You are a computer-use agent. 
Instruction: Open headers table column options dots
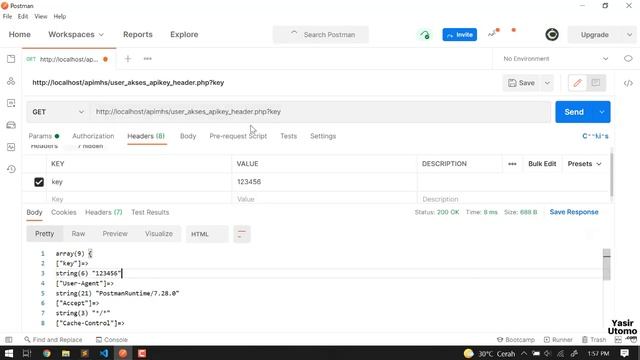point(512,164)
